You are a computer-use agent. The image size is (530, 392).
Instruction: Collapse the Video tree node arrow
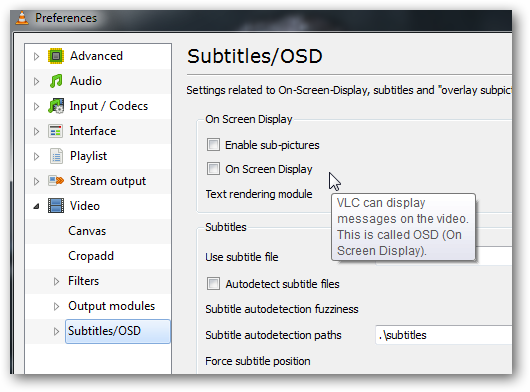(37, 206)
